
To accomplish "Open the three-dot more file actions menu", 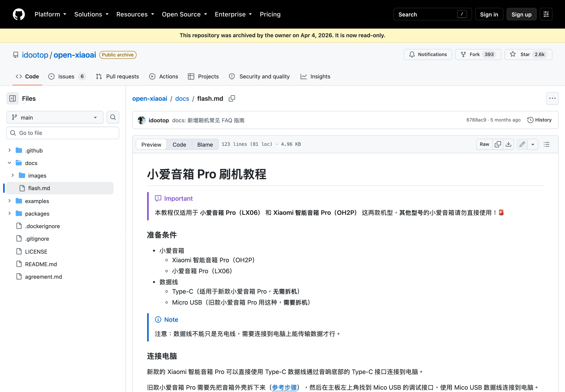I will pos(552,99).
